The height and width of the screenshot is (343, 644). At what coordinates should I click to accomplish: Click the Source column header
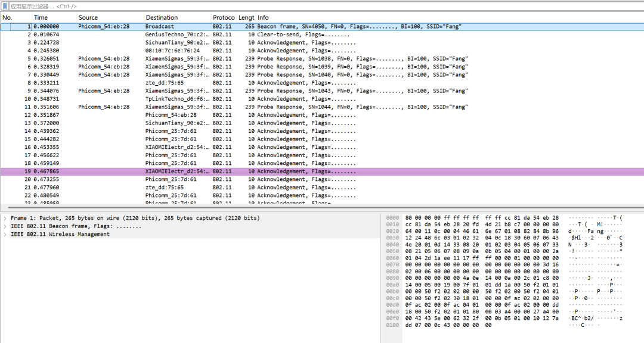[x=110, y=18]
